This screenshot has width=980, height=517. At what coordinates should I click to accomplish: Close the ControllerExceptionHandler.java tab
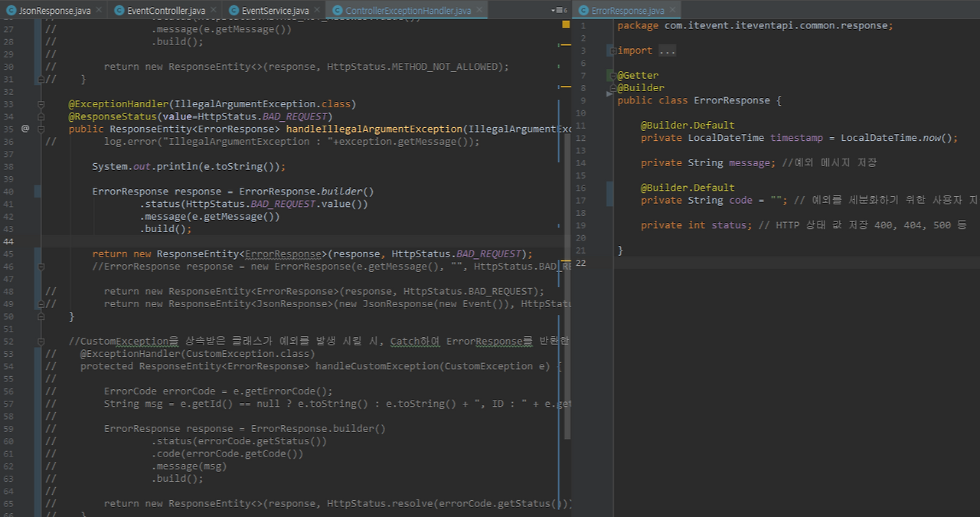pos(479,11)
